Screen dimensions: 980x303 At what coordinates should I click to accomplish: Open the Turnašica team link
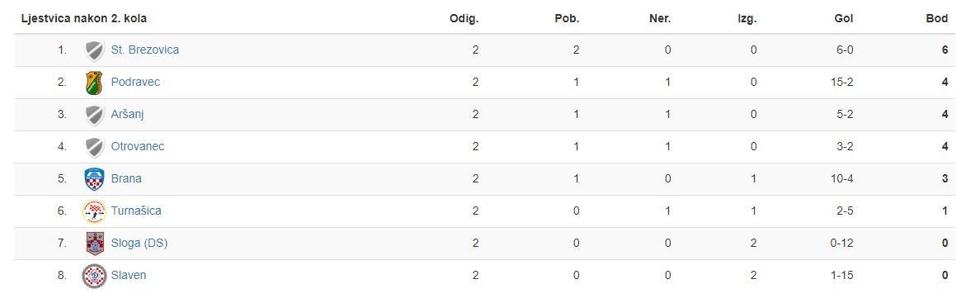pyautogui.click(x=136, y=211)
